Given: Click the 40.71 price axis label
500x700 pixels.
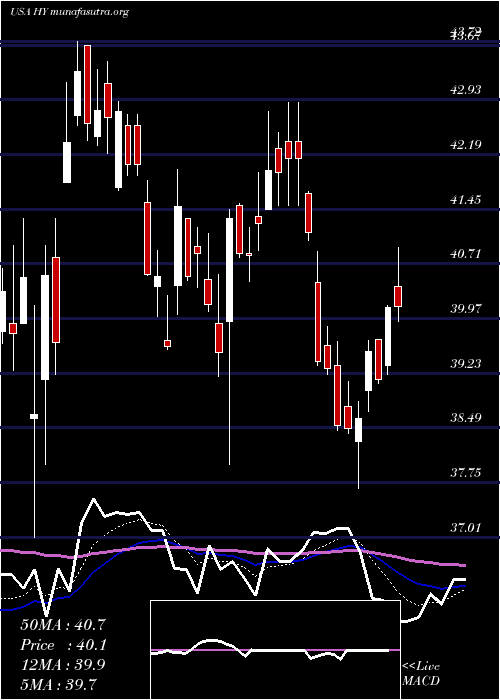Looking at the screenshot, I should click(x=466, y=254).
